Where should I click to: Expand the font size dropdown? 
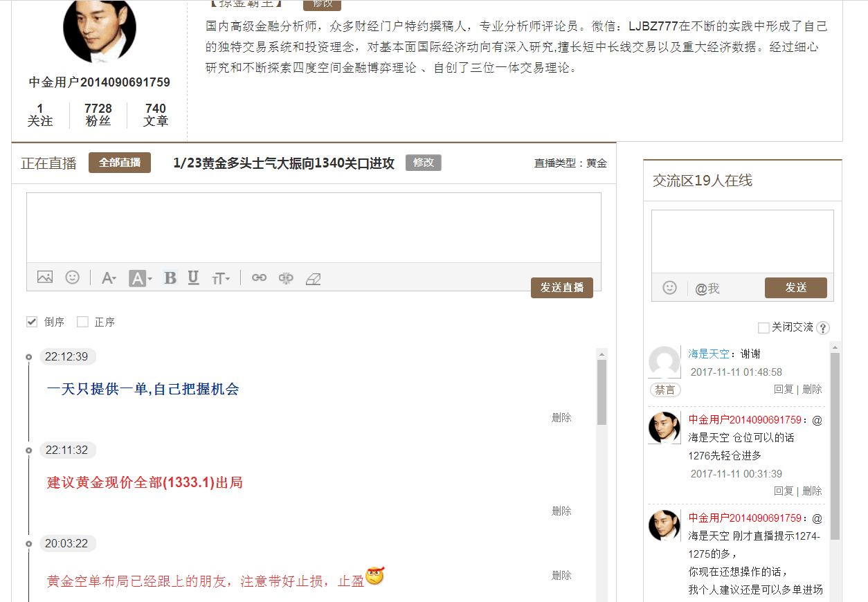tap(221, 278)
